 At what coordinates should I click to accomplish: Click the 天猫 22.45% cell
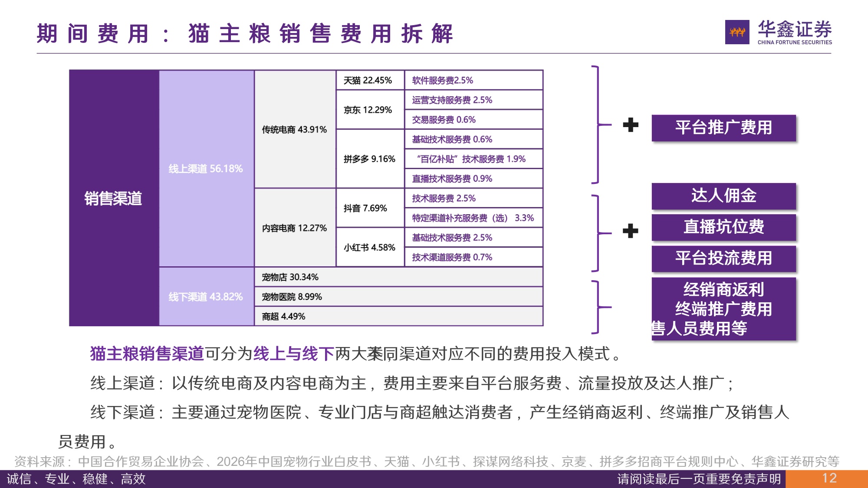pos(370,80)
